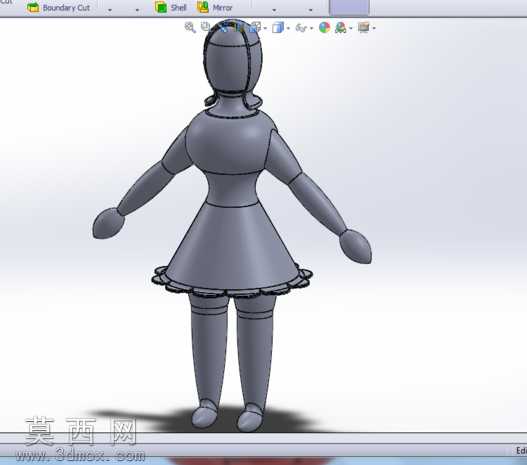Expand the Display Style dropdown arrow
The image size is (527, 465).
pos(288,29)
